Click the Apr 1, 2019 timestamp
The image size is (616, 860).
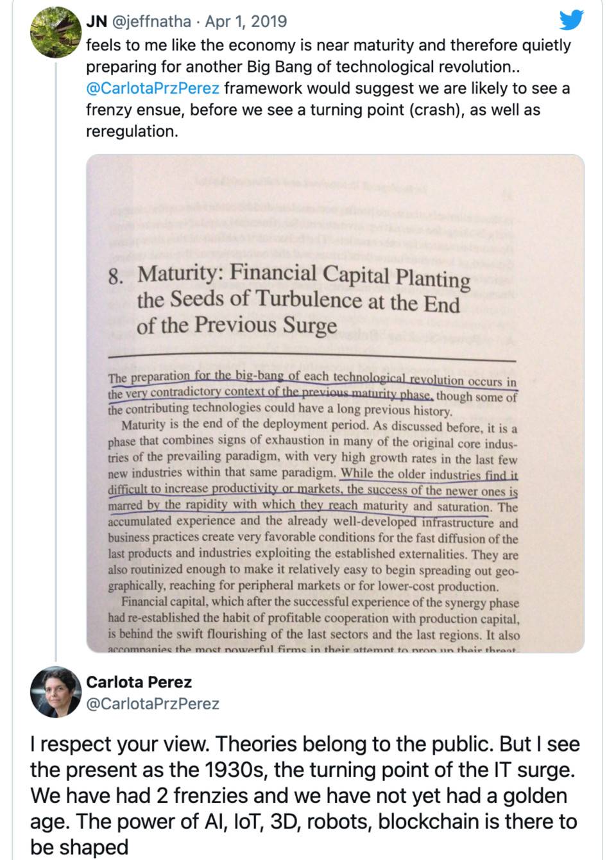point(246,21)
